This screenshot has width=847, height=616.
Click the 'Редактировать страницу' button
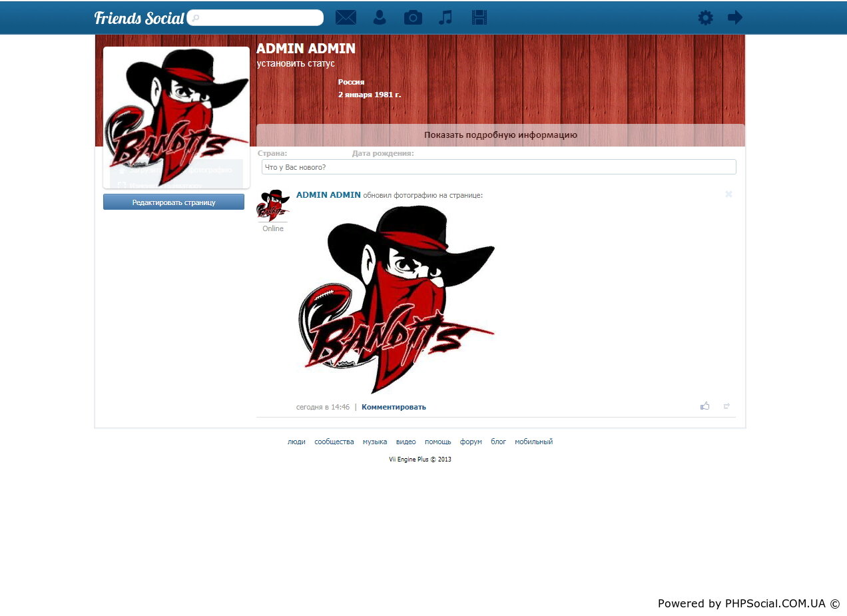coord(174,202)
